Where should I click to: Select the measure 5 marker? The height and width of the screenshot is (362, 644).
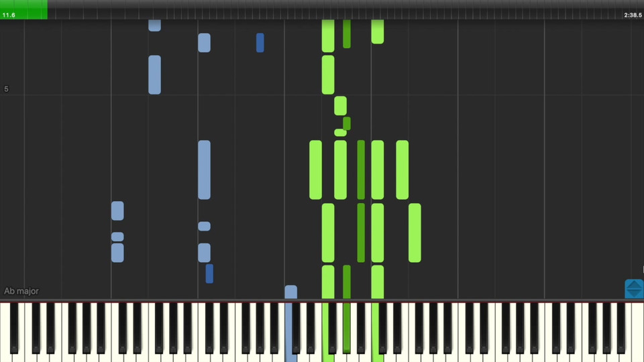6,89
